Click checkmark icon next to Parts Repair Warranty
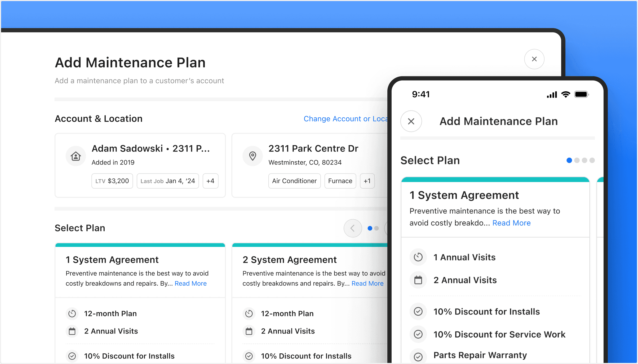The width and height of the screenshot is (638, 364). pyautogui.click(x=418, y=357)
